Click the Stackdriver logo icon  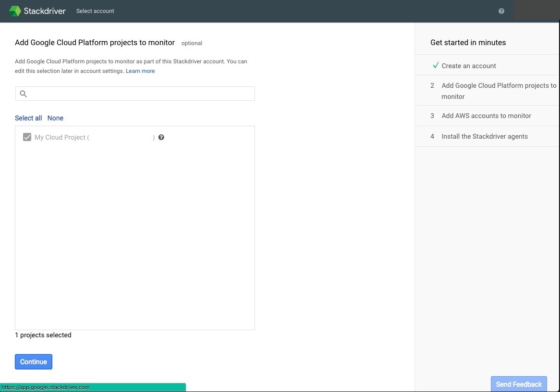15,11
